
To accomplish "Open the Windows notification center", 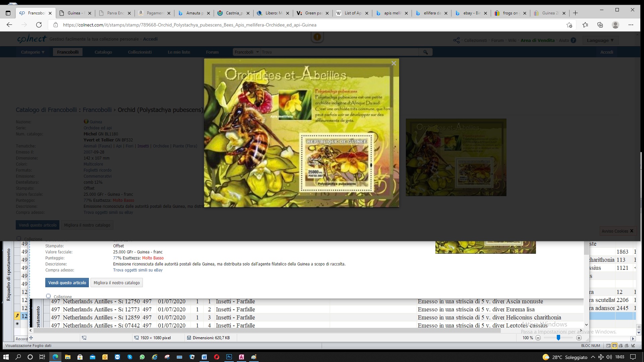I will pos(633,357).
